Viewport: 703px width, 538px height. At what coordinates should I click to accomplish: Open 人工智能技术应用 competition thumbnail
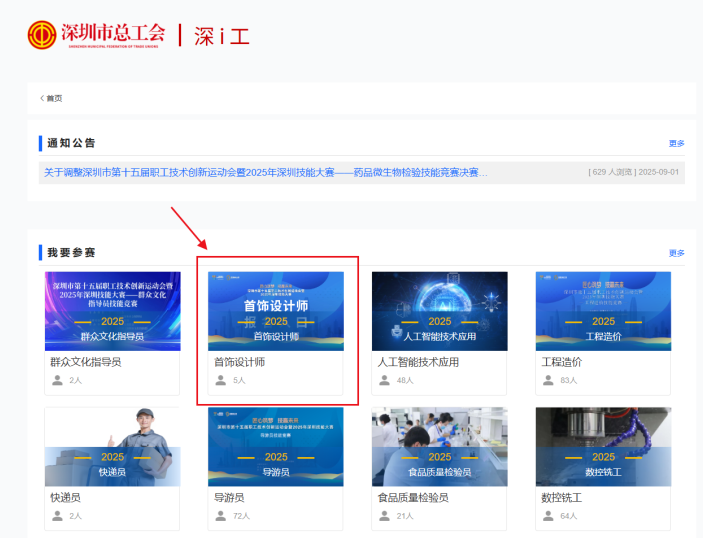(440, 311)
